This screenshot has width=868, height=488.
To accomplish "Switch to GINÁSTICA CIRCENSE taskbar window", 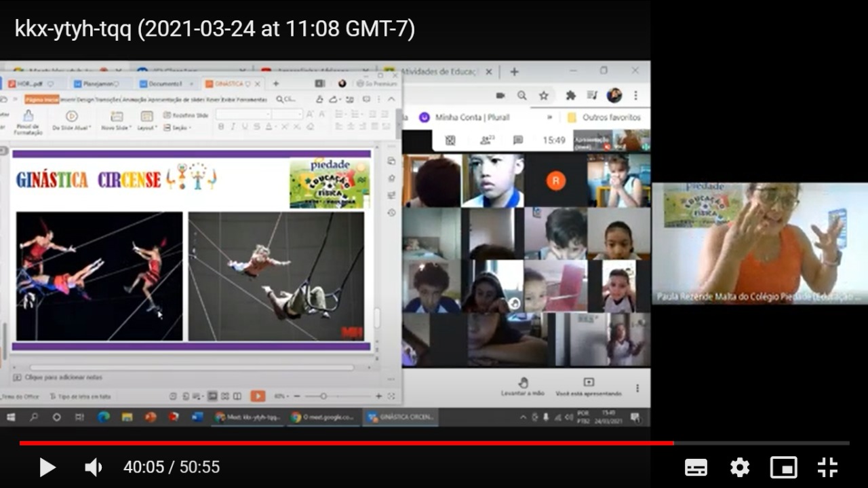I will [401, 417].
